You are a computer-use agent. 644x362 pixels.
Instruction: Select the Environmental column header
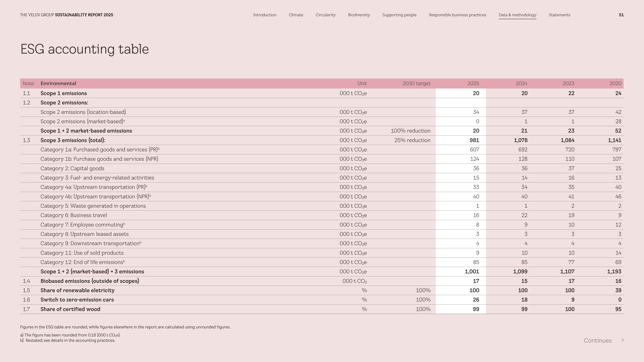coord(58,84)
